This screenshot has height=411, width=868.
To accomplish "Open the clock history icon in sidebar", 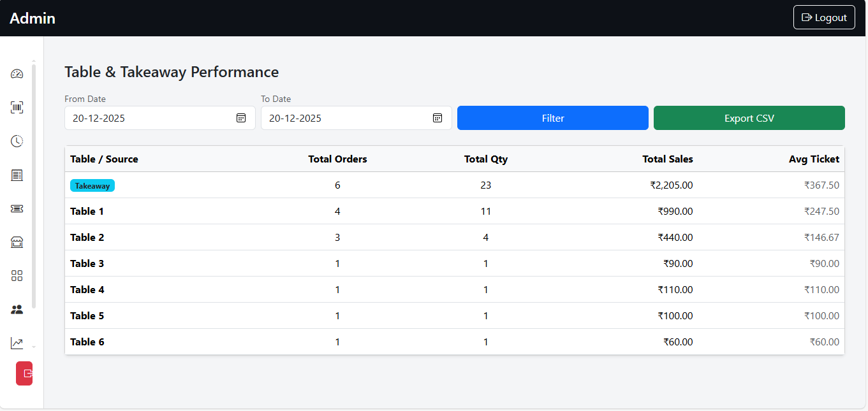I will pyautogui.click(x=17, y=141).
